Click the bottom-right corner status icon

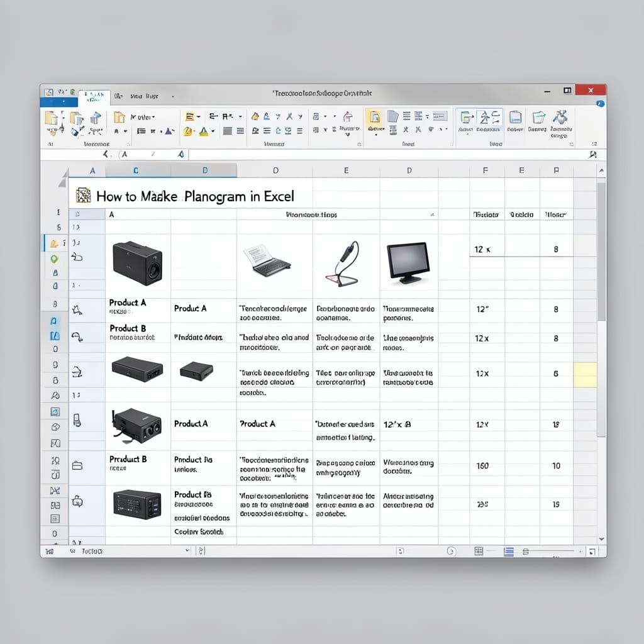click(592, 552)
